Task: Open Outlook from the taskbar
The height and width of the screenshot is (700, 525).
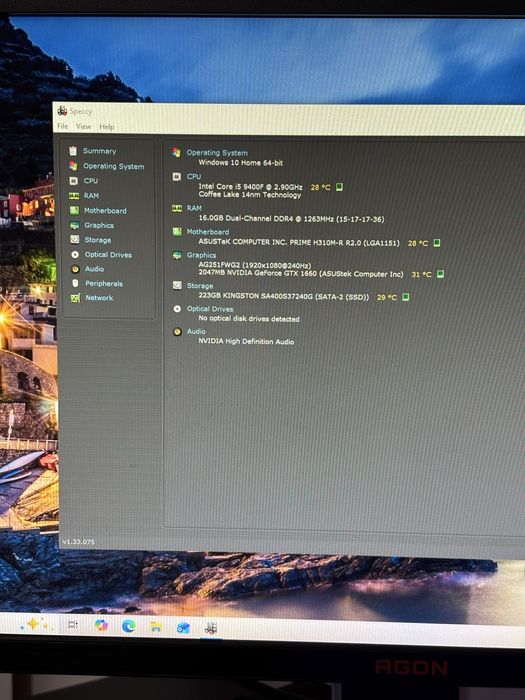Action: [x=183, y=628]
